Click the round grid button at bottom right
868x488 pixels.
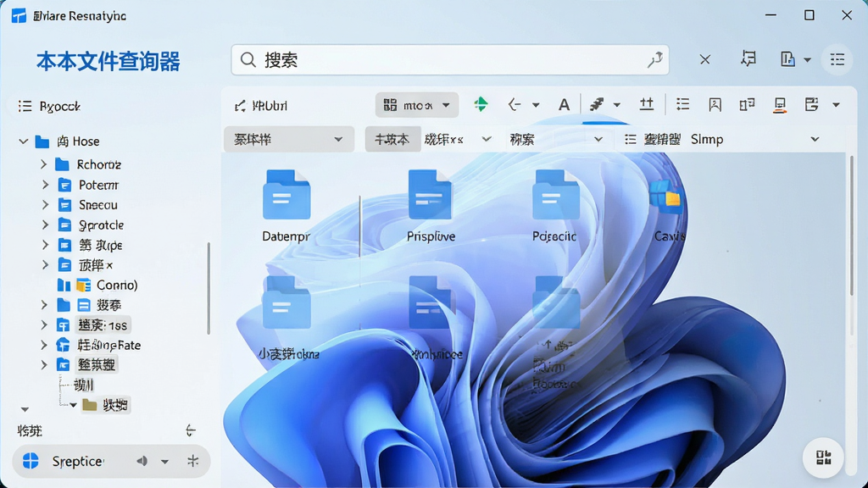[x=823, y=457]
